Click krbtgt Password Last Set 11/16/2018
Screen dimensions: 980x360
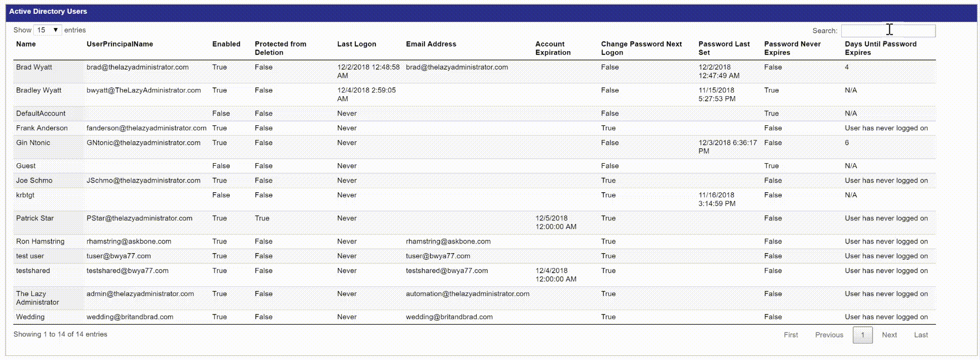pyautogui.click(x=717, y=199)
